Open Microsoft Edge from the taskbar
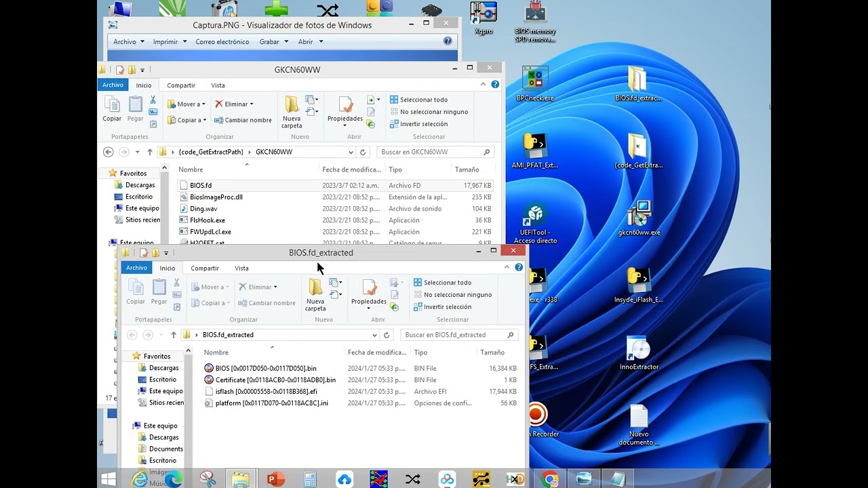 [173, 479]
